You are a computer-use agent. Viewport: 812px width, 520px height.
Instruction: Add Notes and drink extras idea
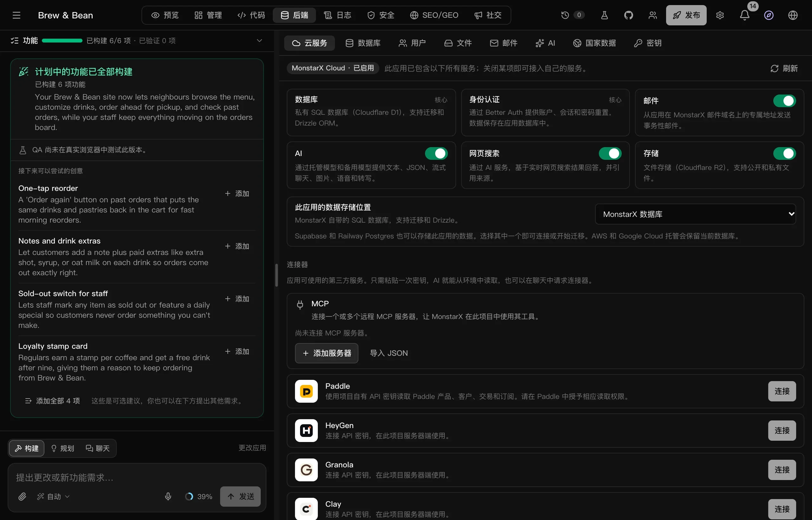point(237,246)
